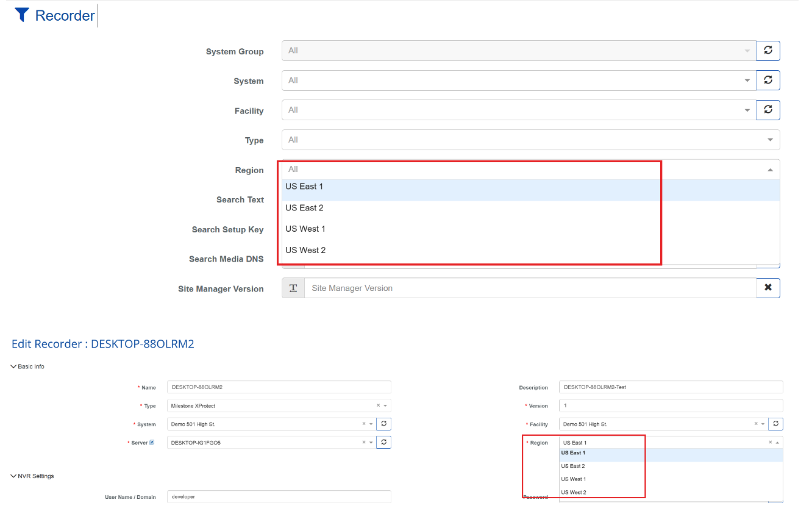Refresh the System list in Edit Recorder

[x=383, y=424]
